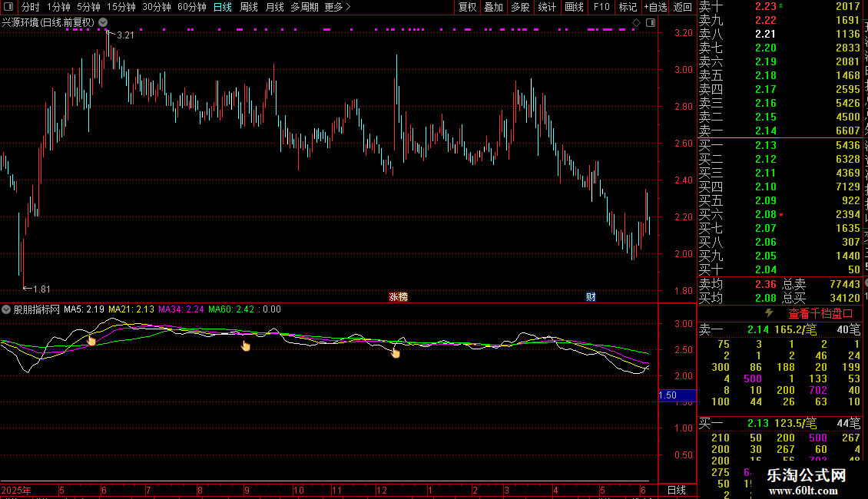
Task: Toggle the right panel icon above chart
Action: point(651,23)
